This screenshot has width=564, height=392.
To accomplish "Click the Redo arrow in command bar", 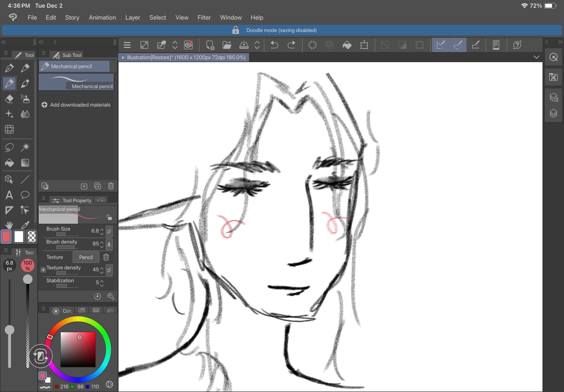I will click(x=292, y=45).
